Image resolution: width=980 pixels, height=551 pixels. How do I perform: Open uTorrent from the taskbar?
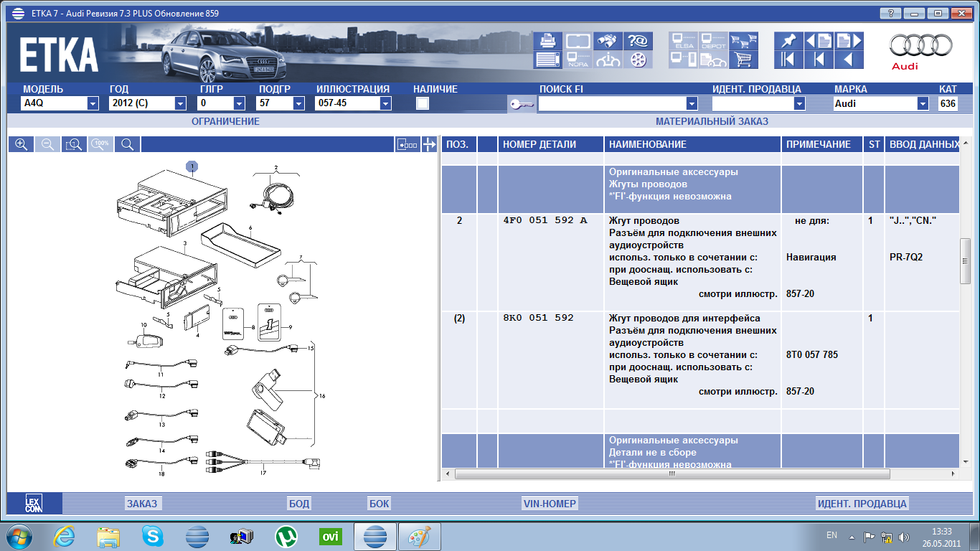click(x=286, y=537)
